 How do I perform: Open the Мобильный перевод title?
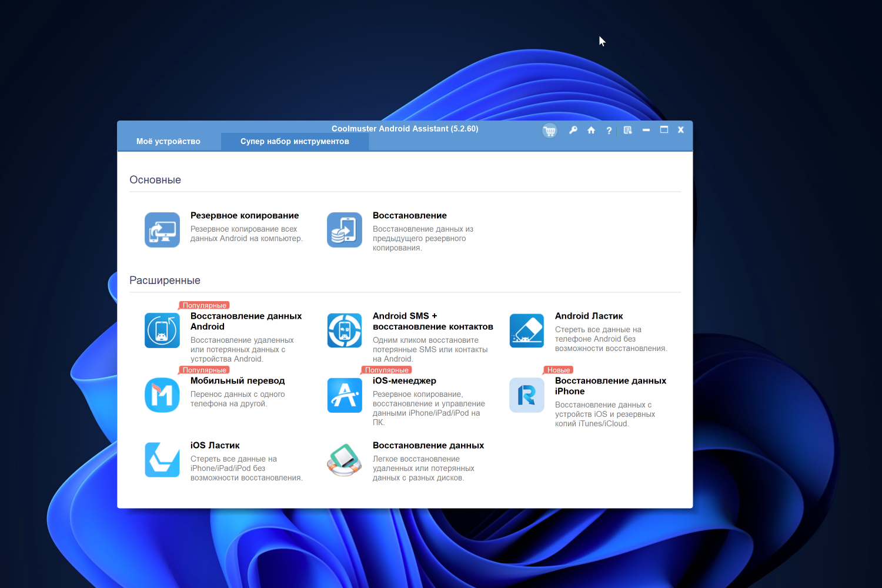238,380
